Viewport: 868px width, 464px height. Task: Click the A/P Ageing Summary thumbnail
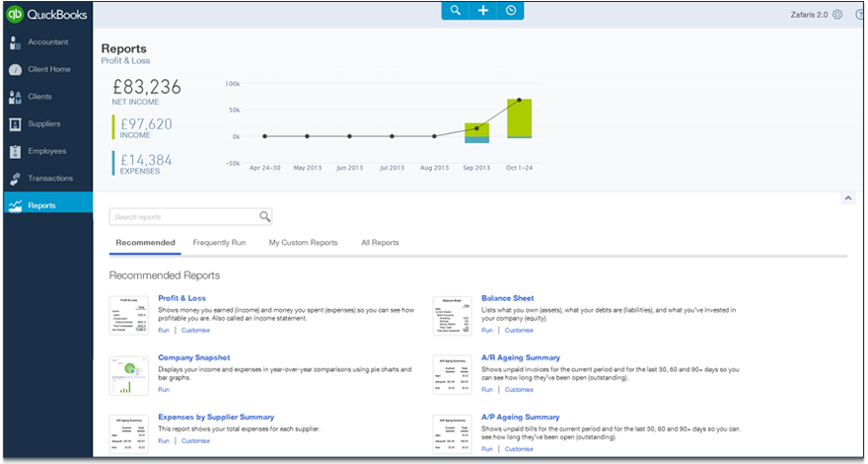(x=453, y=434)
